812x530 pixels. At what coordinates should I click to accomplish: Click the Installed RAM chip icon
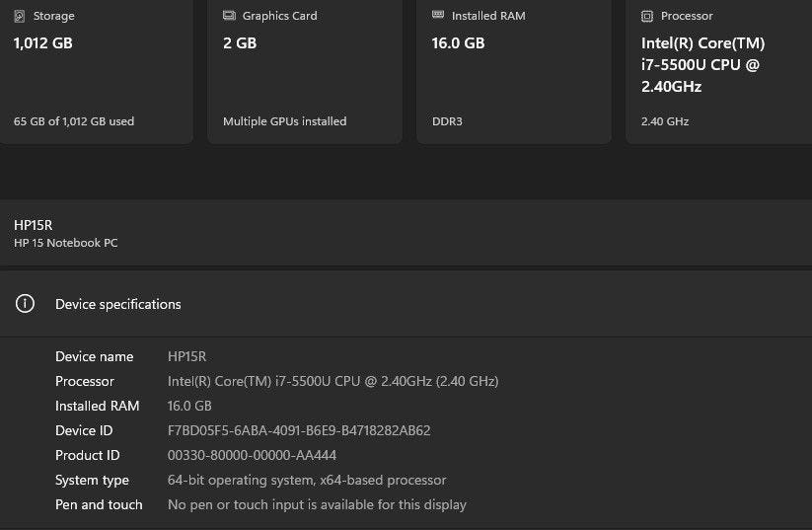click(x=438, y=16)
